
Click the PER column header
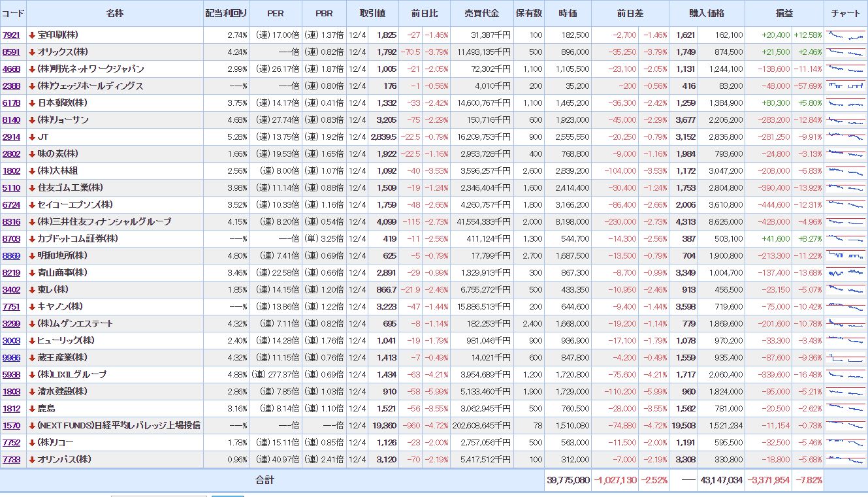click(276, 14)
